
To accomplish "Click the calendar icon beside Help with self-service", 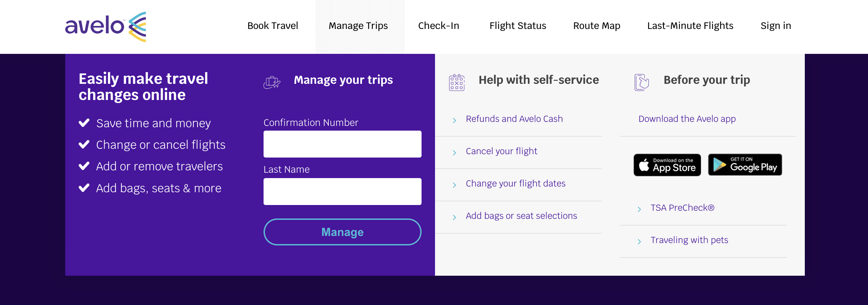I will [x=457, y=82].
